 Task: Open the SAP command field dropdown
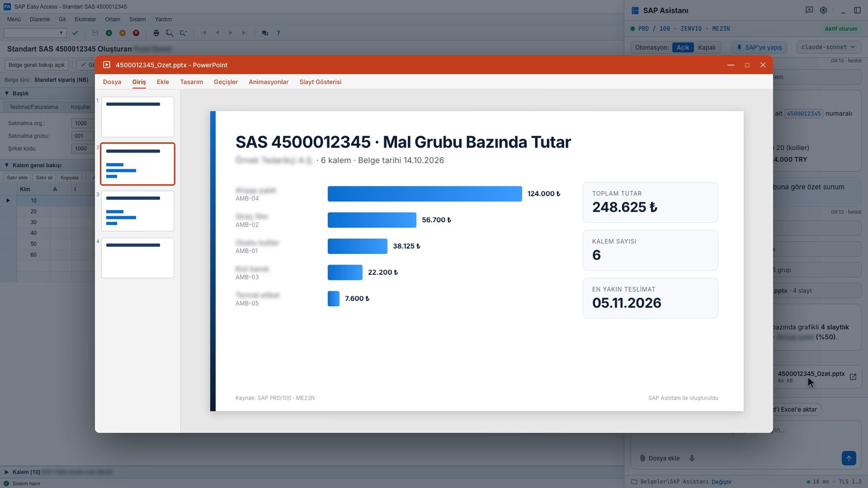(61, 33)
